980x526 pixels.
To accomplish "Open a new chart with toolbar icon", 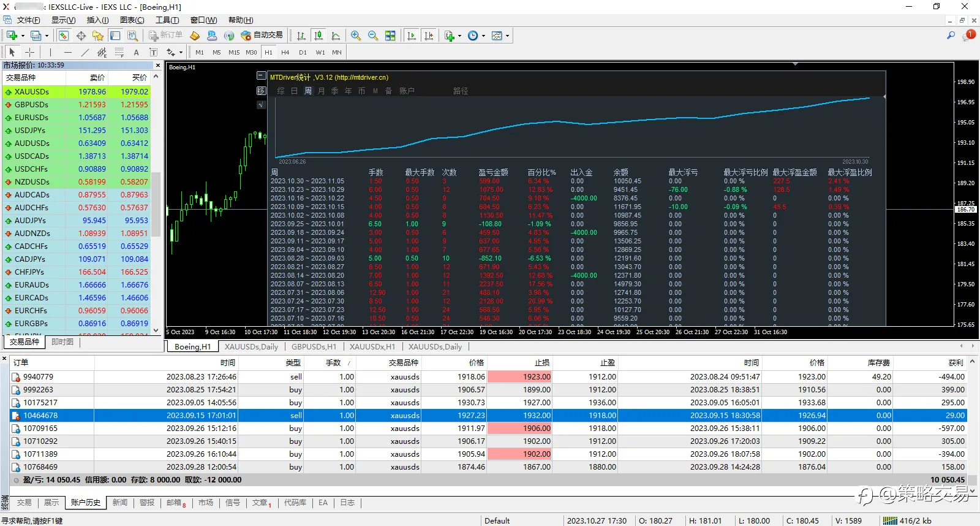I will pos(12,36).
